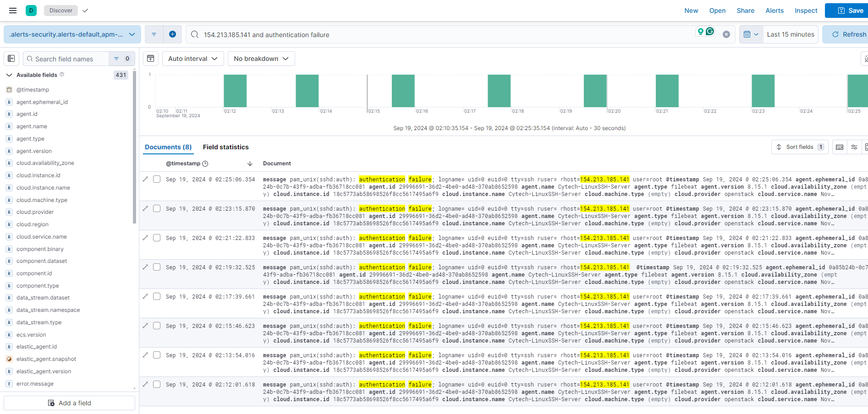
Task: Click the Discover breadcrumb badge
Action: tap(61, 11)
